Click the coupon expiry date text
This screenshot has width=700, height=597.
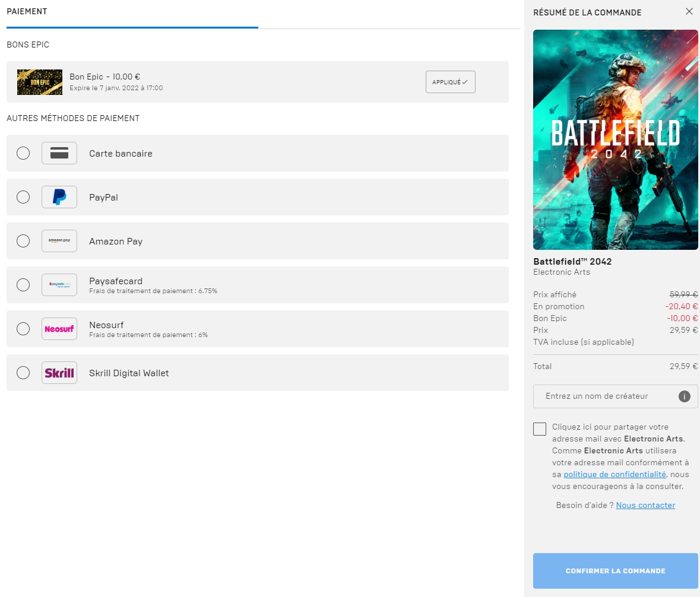click(116, 88)
